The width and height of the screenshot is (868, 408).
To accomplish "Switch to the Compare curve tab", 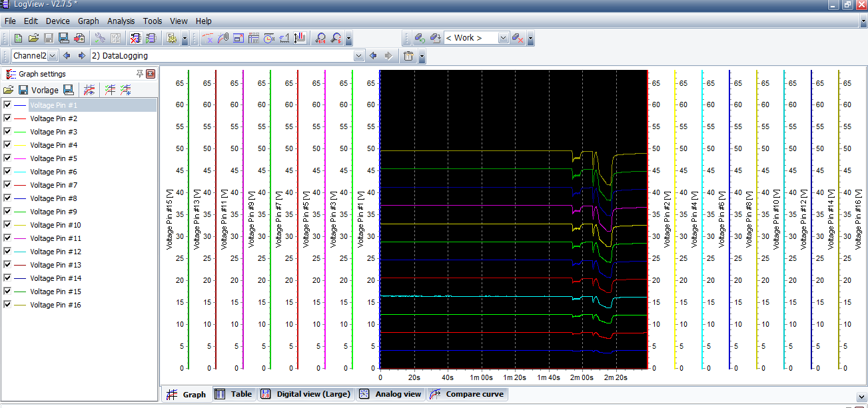I will pyautogui.click(x=468, y=394).
